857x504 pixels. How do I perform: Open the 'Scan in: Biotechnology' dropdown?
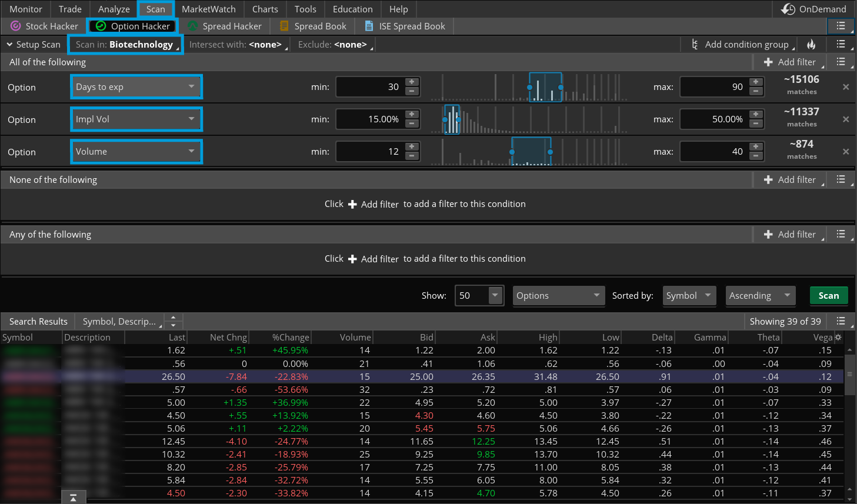pos(125,44)
